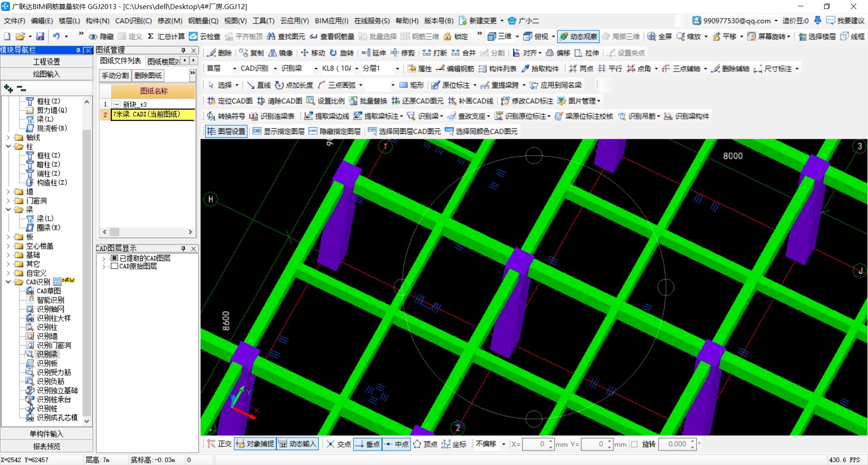Expand the 基础 tree node
Viewport: 868px width, 465px height.
(8, 255)
